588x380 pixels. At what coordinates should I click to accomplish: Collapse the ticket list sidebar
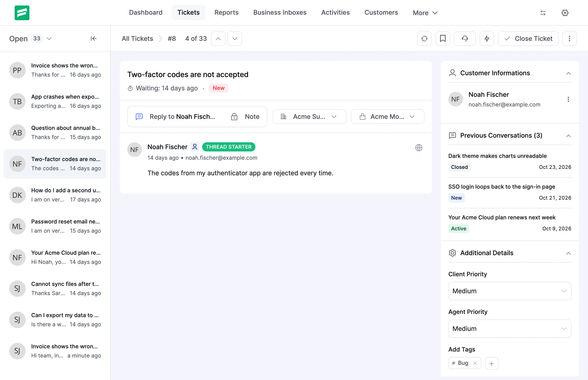tap(93, 39)
